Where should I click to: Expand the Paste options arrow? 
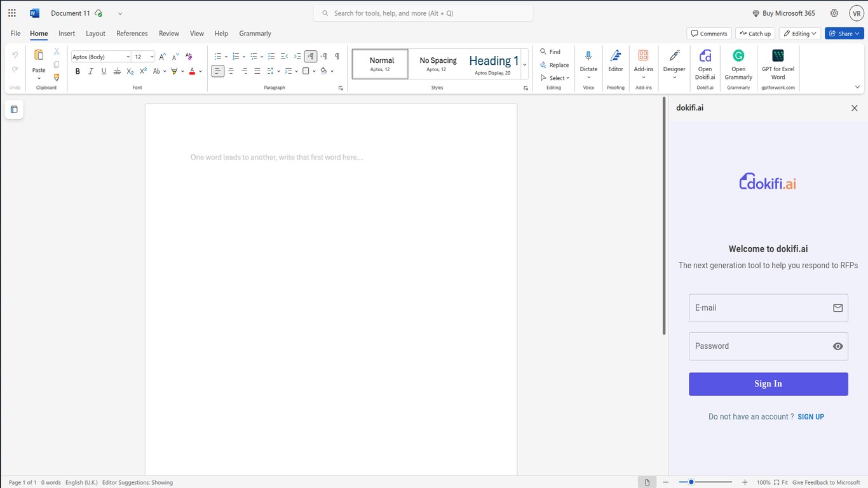click(39, 79)
